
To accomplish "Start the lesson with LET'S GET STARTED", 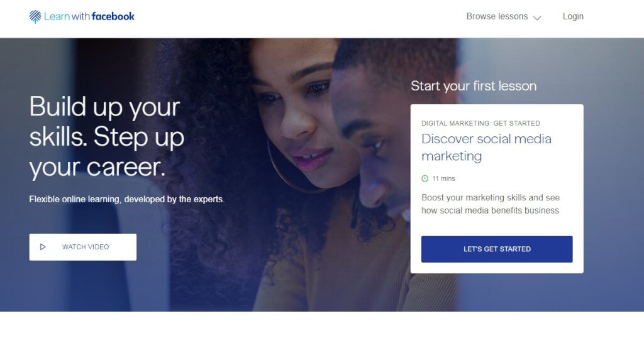I will (x=497, y=249).
